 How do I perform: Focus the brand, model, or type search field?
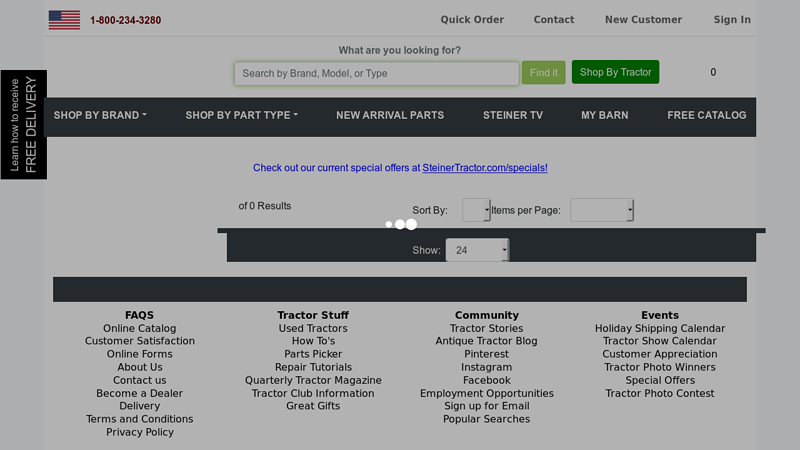click(376, 73)
